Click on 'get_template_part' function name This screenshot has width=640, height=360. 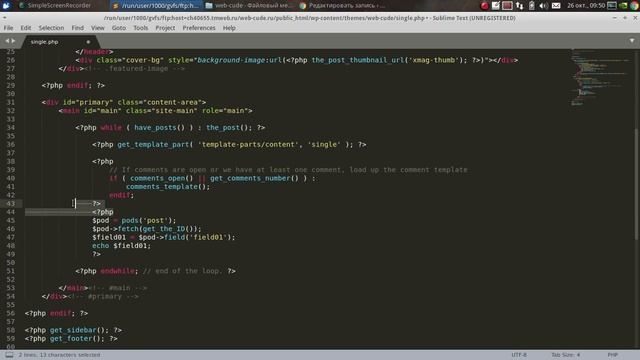[x=153, y=144]
